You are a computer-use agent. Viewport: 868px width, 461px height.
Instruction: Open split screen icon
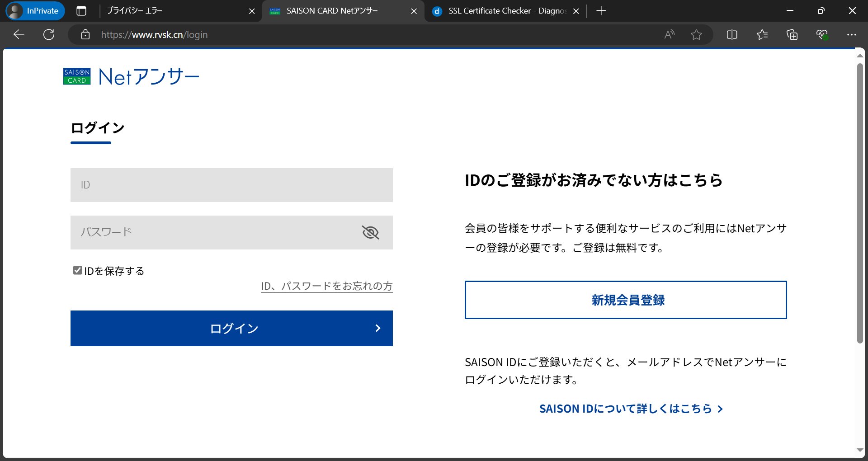coord(732,35)
